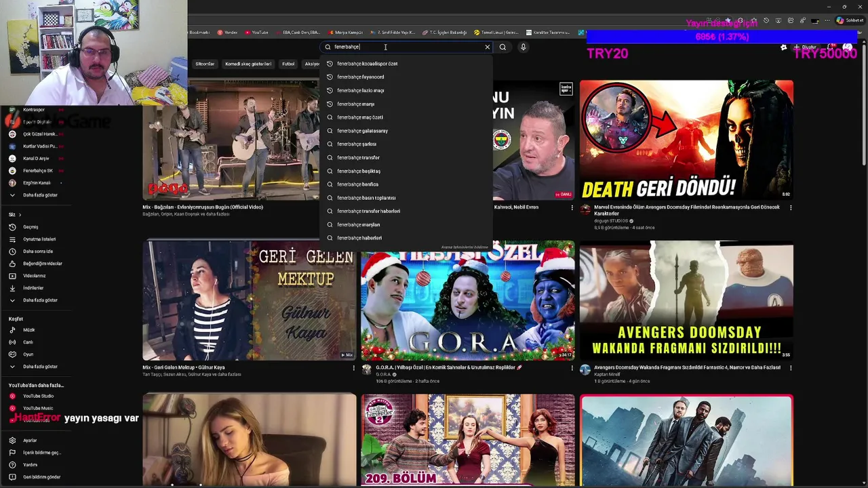Select suggestion 'fenerbahçe feyenoord'
The image size is (868, 488).
coord(406,77)
